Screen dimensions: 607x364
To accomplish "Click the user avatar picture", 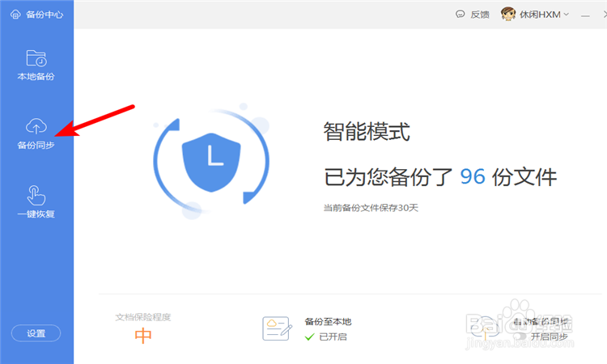I will [x=508, y=15].
